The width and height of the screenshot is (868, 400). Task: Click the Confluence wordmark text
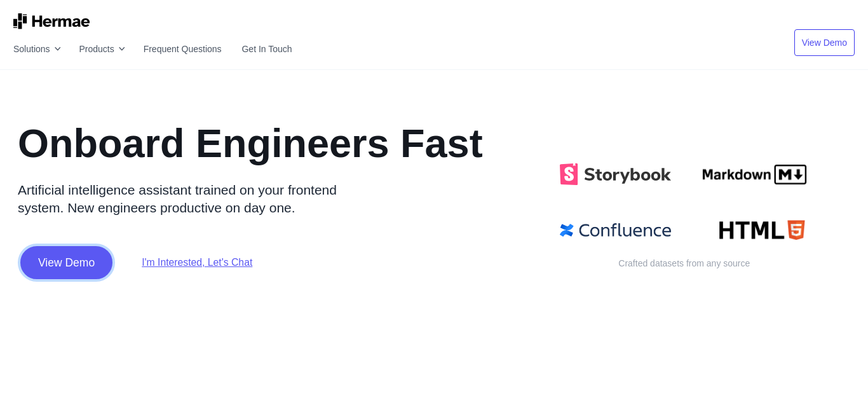pos(625,230)
